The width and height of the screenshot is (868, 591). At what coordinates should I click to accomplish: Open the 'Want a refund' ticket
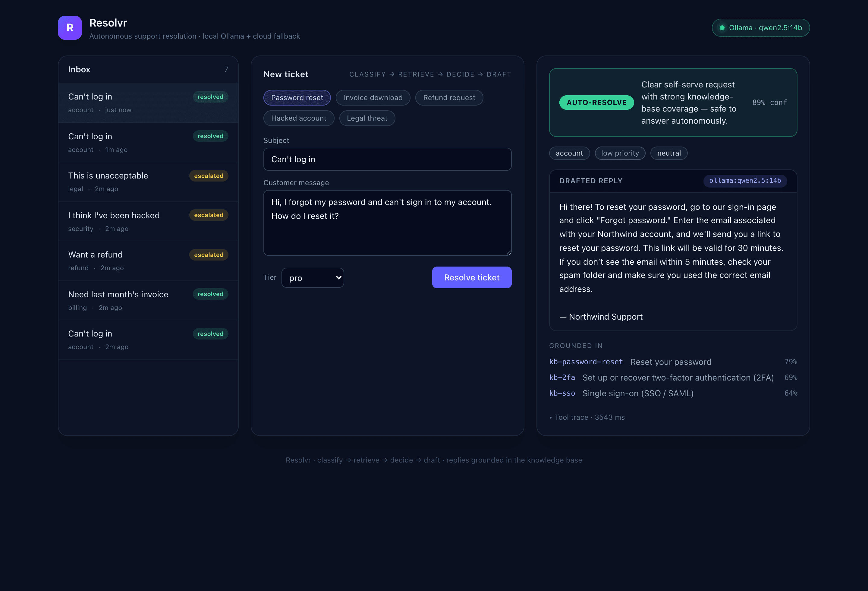coord(148,261)
